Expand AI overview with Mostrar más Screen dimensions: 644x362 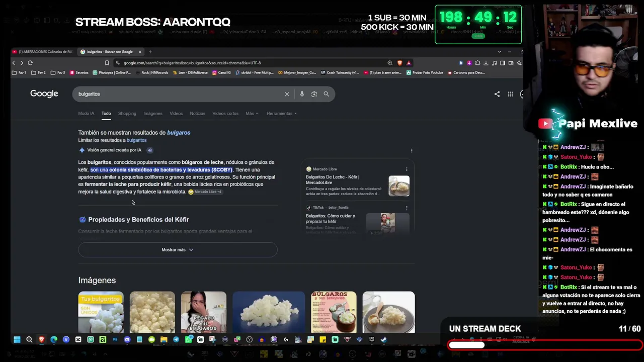coord(178,250)
